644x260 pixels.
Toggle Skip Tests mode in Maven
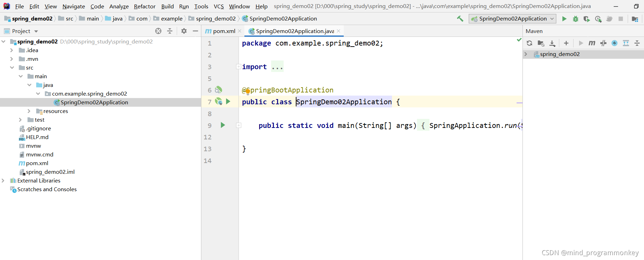(x=614, y=43)
